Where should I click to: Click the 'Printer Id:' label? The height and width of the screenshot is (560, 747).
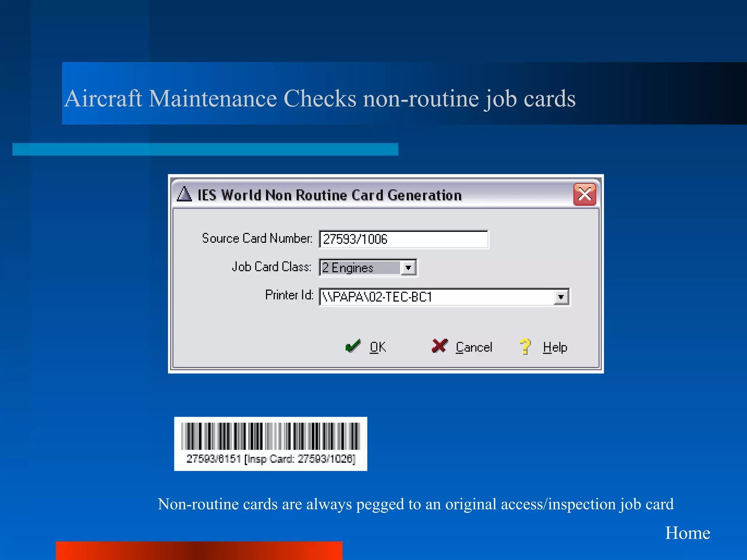pos(289,295)
